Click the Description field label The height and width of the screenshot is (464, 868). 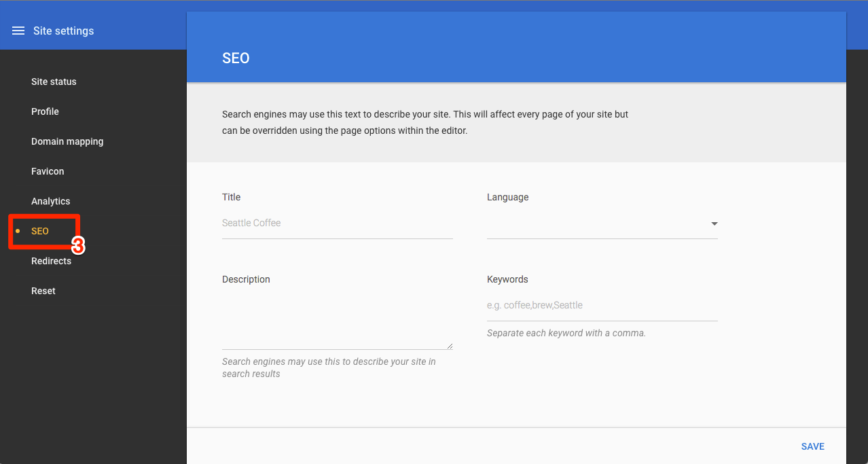pyautogui.click(x=246, y=279)
